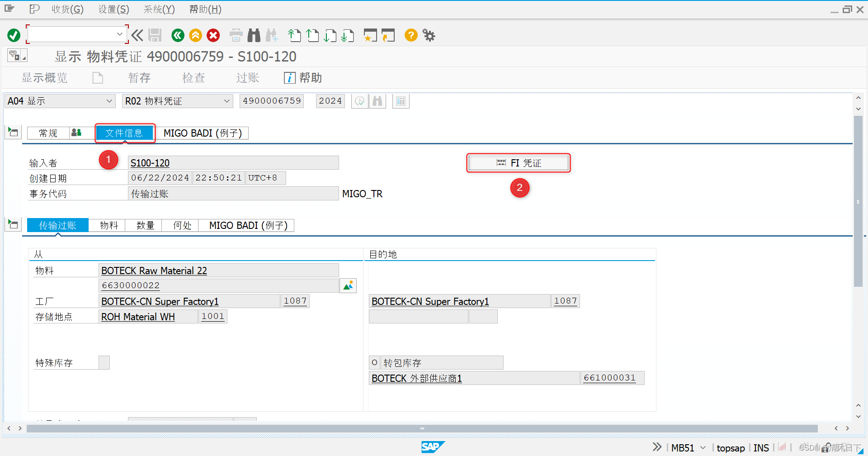This screenshot has height=456, width=868.
Task: Click the yellow Exit icon
Action: 196,35
